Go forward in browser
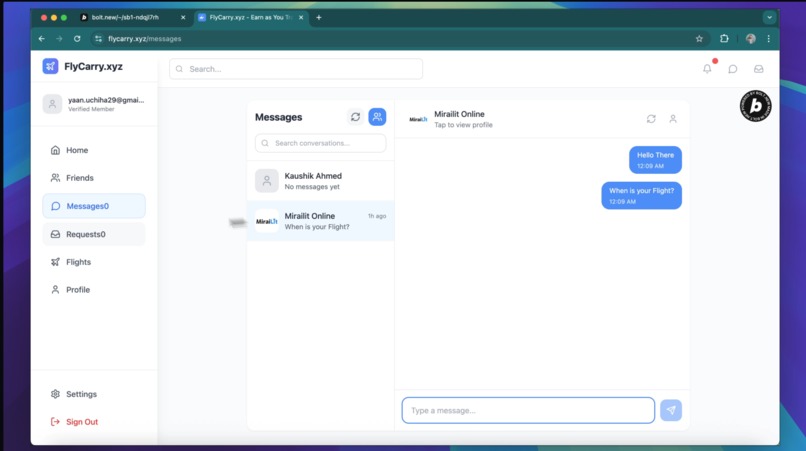This screenshot has height=451, width=806. tap(59, 39)
